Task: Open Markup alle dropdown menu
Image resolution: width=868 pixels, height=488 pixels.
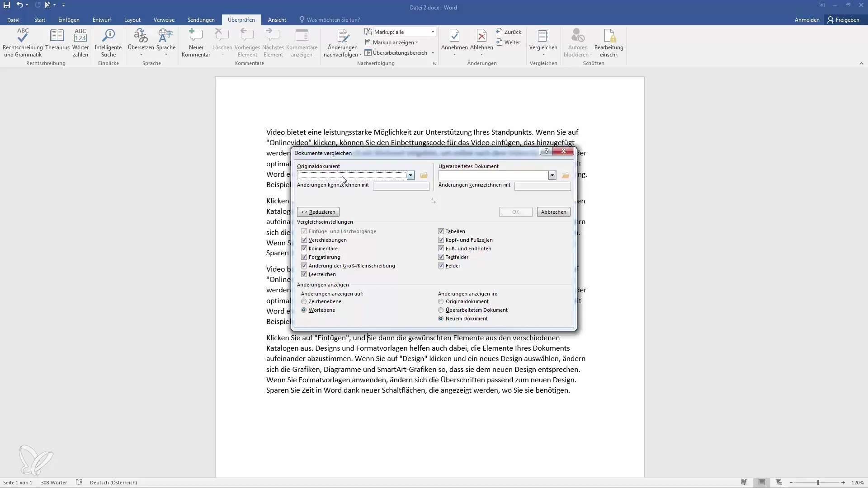Action: pos(434,32)
